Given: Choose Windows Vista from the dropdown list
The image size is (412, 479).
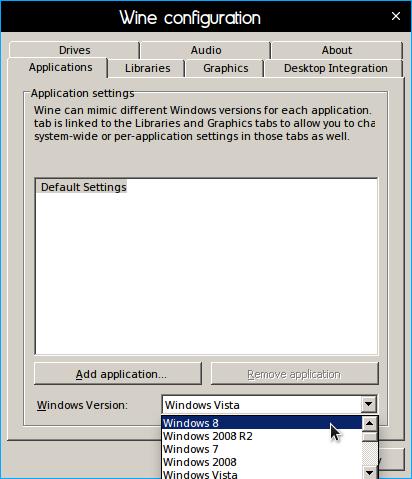Looking at the screenshot, I should 262,474.
